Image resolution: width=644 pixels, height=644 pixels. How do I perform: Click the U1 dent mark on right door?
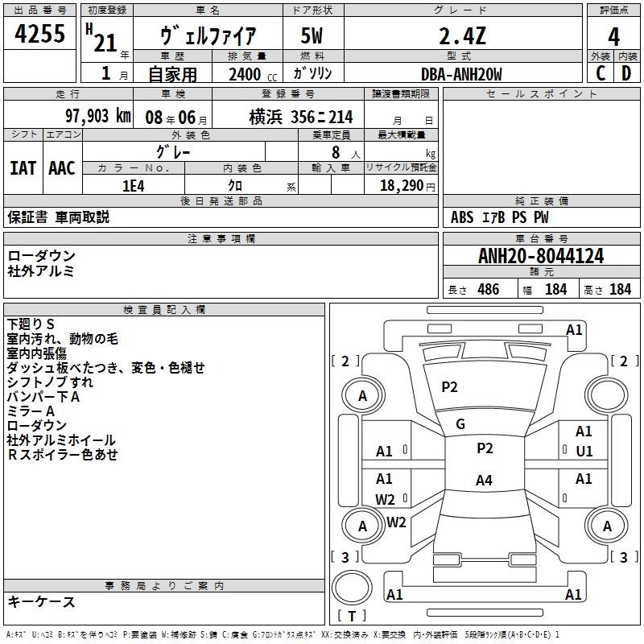click(584, 452)
